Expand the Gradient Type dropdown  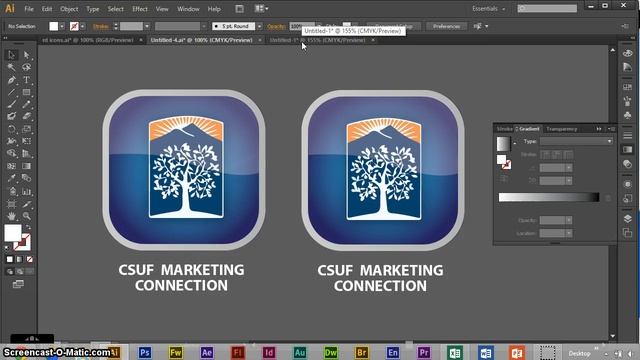click(x=576, y=141)
